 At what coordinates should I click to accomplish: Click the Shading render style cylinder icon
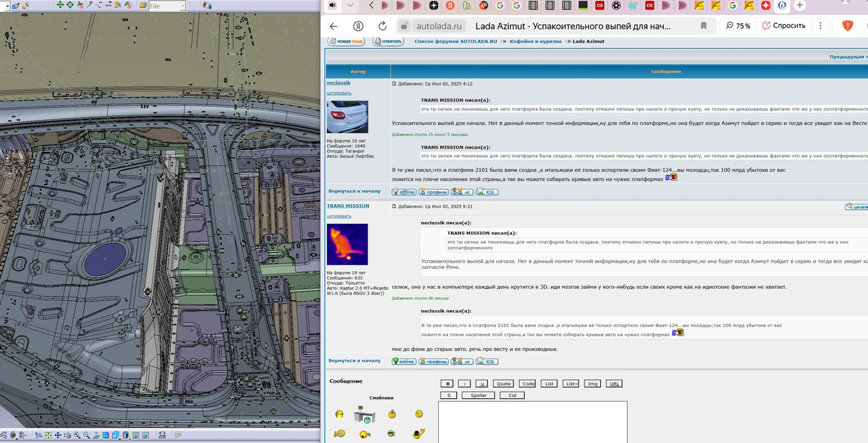pyautogui.click(x=125, y=435)
